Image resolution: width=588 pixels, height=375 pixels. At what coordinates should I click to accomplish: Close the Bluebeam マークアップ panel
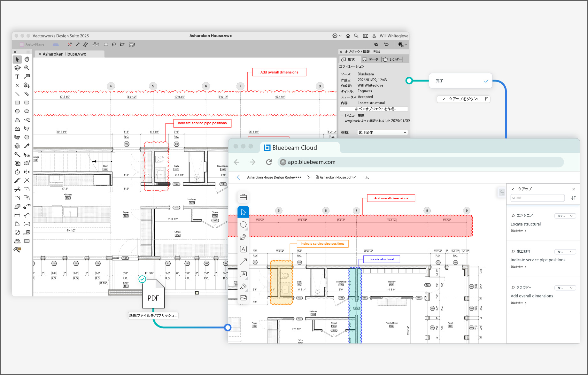pos(574,189)
